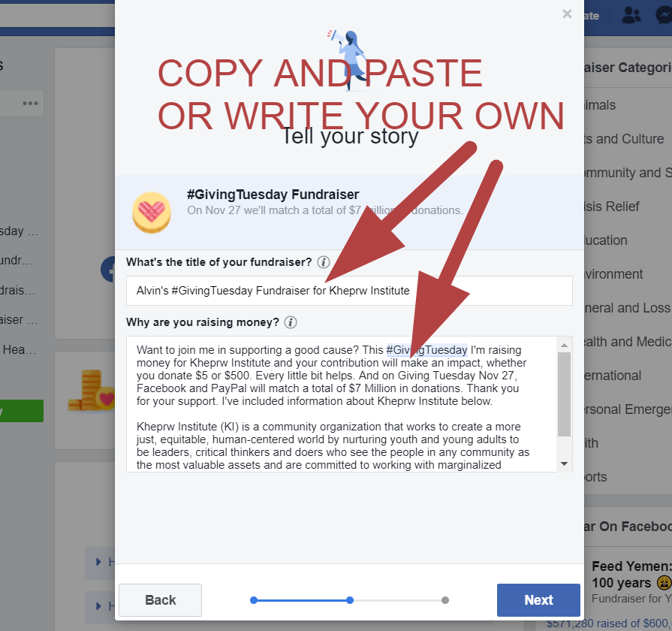Open the 'Feed Yemen: 100 years' fundraiser
The width and height of the screenshot is (672, 631).
(x=631, y=575)
